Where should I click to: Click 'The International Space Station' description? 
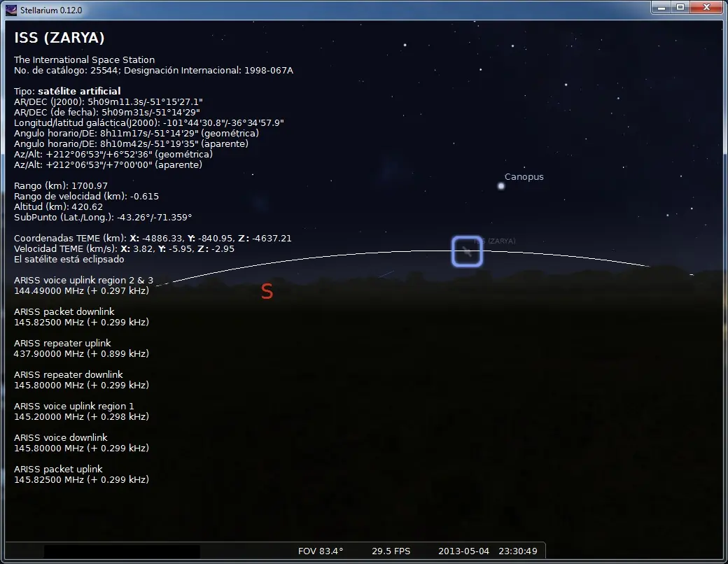coord(85,59)
